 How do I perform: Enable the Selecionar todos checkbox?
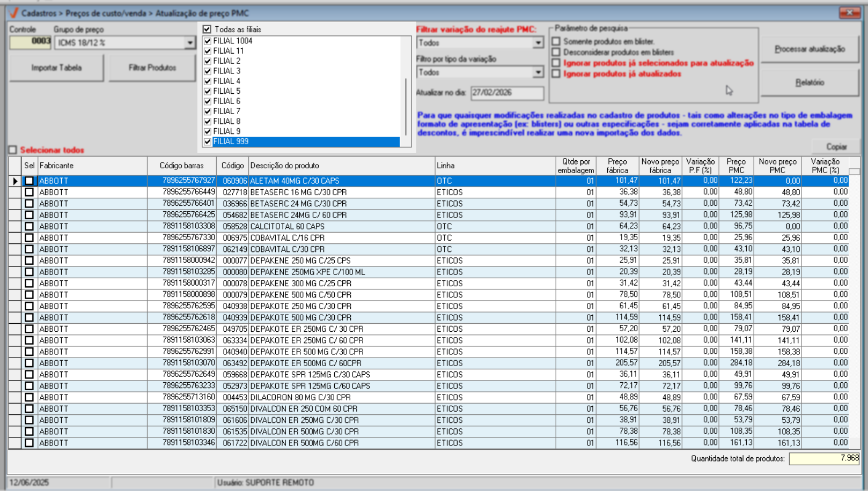tap(13, 150)
